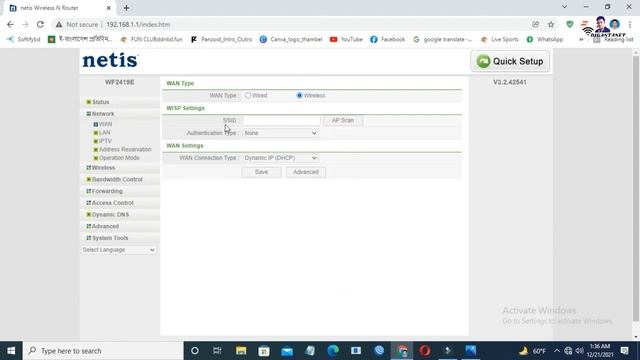This screenshot has height=360, width=640.
Task: Open the Canva_logo_thambel bookmark
Action: click(x=291, y=39)
